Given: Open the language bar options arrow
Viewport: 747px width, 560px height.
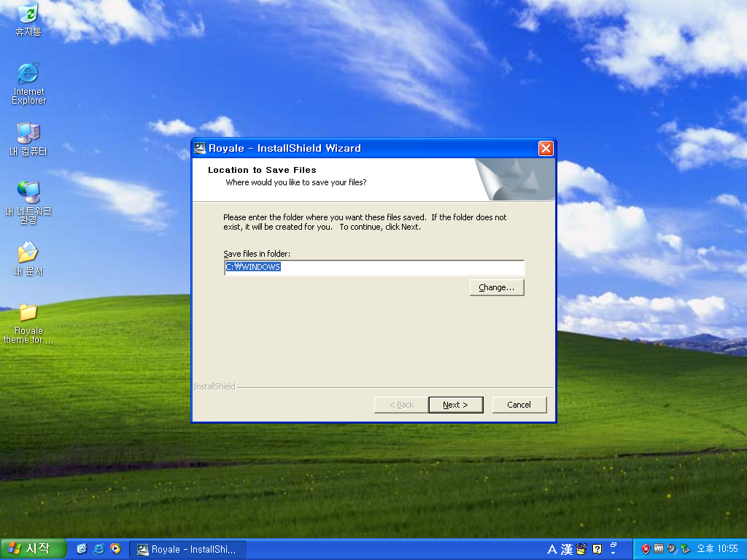Looking at the screenshot, I should click(x=614, y=553).
